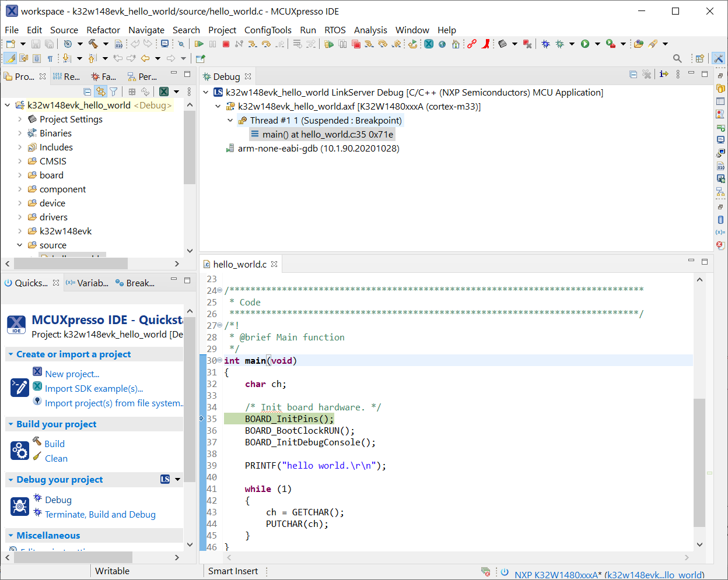The width and height of the screenshot is (728, 580).
Task: Click the house home icon in toolbar
Action: pos(456,44)
